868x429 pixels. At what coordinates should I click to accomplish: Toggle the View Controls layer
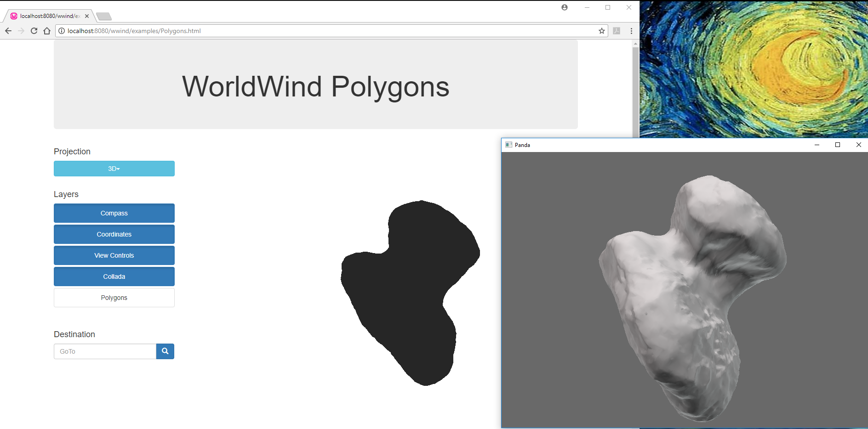[x=114, y=255]
